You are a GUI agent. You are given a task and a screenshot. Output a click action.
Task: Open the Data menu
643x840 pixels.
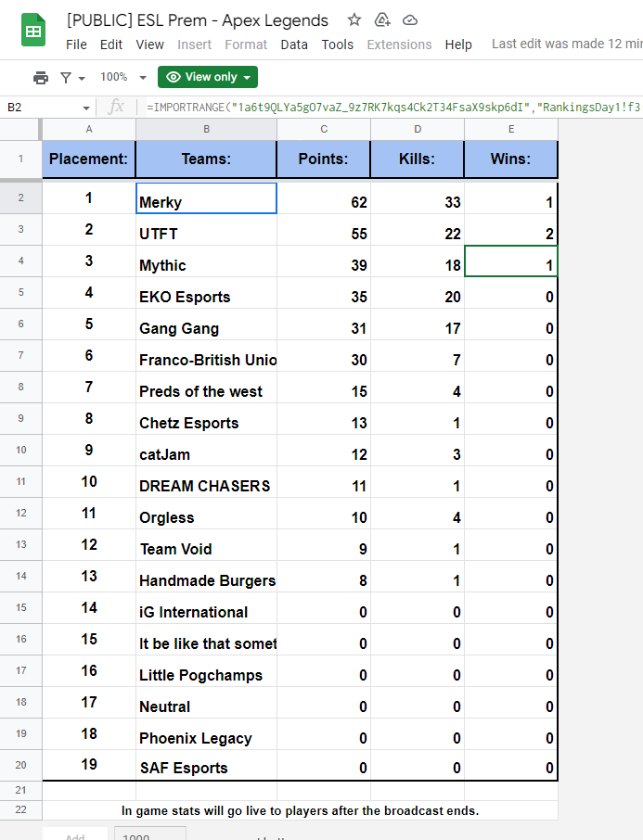click(x=294, y=45)
